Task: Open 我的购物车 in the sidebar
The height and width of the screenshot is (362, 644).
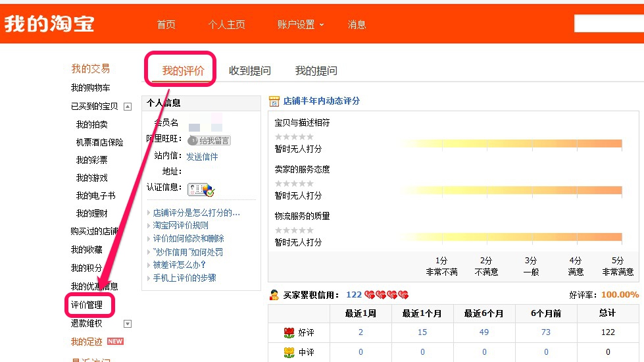Action: 90,88
